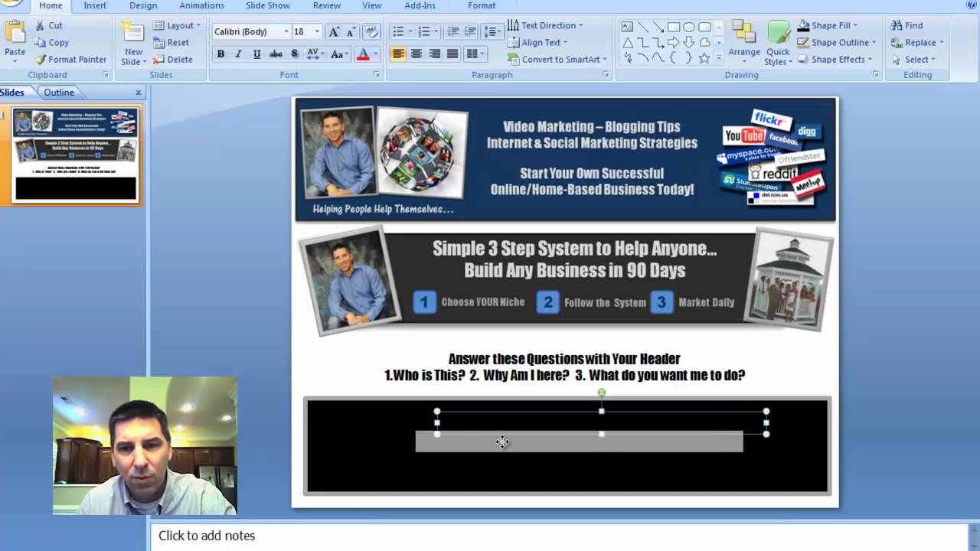Open the Change Case Aa dropdown
This screenshot has height=551, width=980.
click(339, 54)
